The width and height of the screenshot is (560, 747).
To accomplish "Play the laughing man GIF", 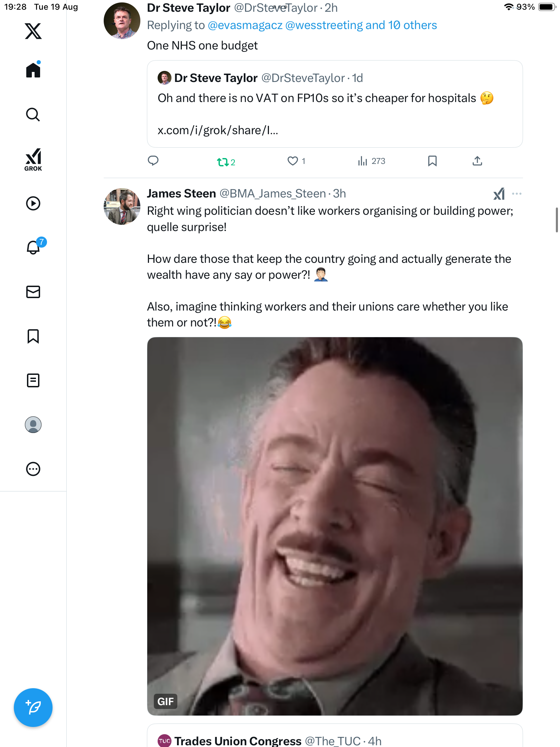I will (x=335, y=526).
